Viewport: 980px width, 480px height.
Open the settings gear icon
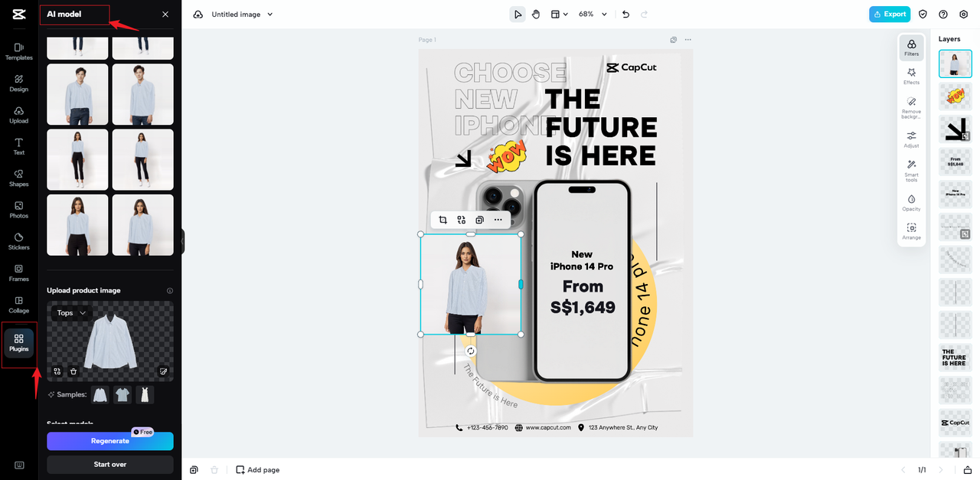pyautogui.click(x=963, y=14)
